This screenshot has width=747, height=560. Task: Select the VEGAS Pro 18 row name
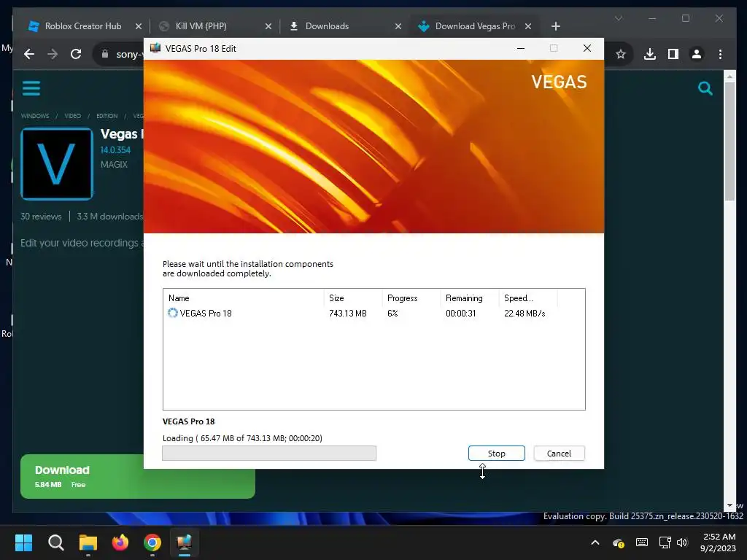205,314
